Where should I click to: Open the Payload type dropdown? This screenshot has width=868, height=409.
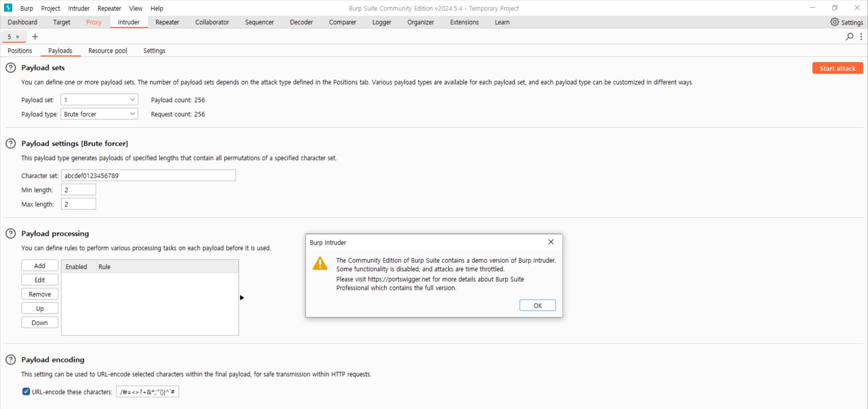pos(99,114)
